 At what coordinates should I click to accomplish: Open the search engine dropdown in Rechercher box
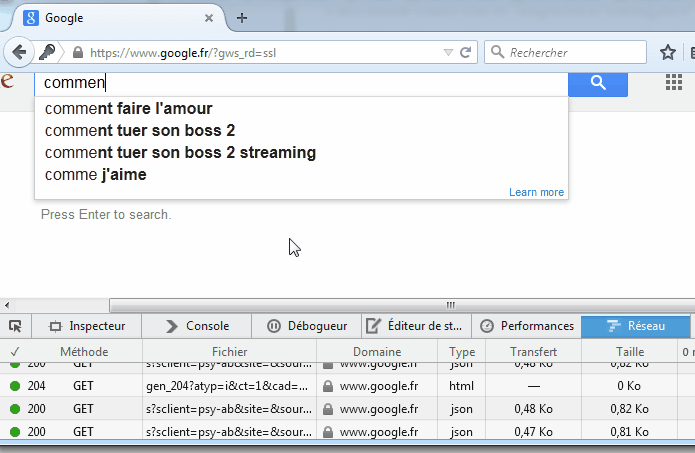click(498, 52)
